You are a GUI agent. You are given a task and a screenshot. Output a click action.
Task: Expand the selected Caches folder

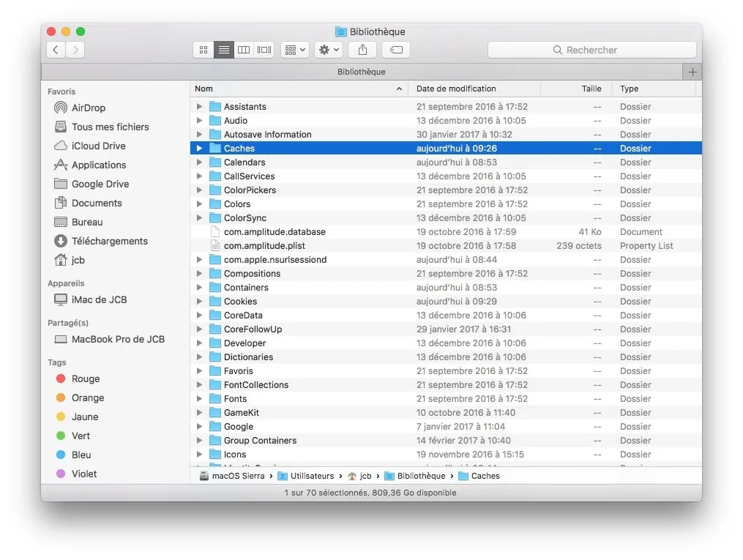coord(200,149)
